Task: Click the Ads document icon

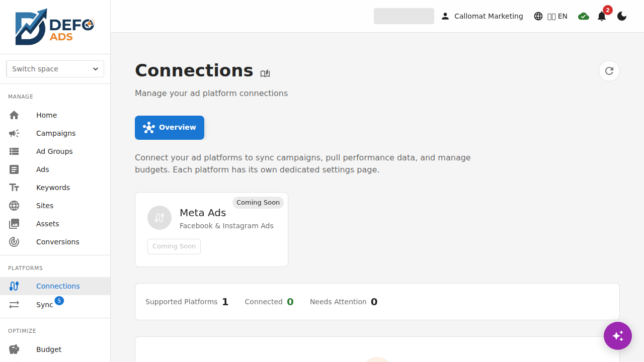Action: pos(14,169)
